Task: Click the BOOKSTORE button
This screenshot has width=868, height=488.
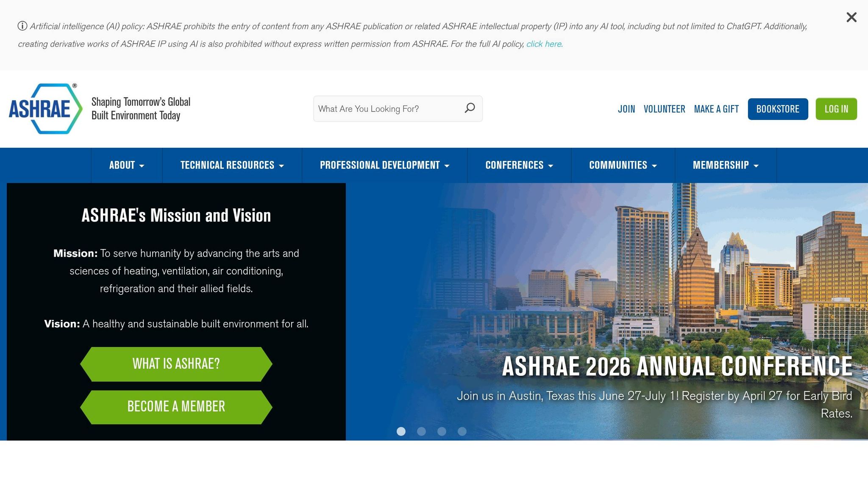Action: 777,108
